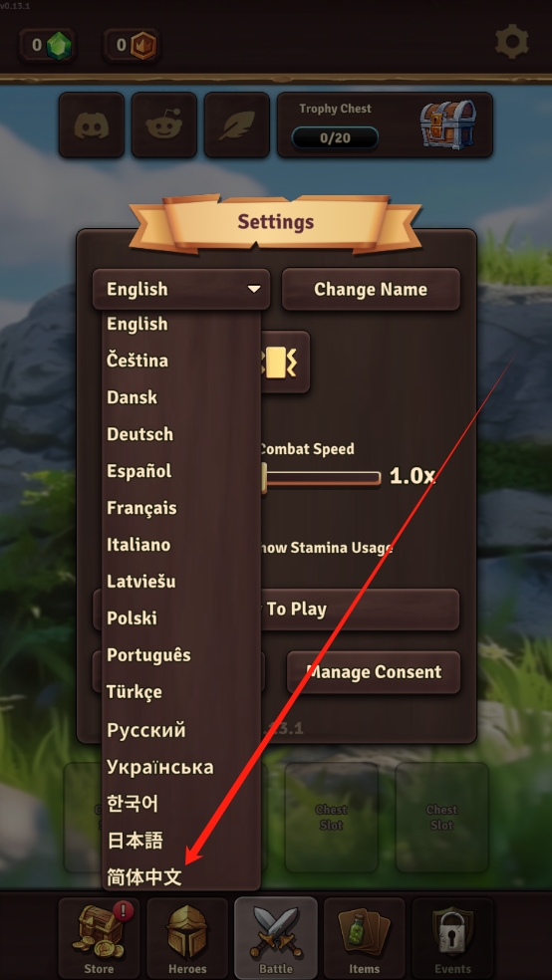Pick Français from the language menu
This screenshot has height=980, width=552.
coord(141,508)
